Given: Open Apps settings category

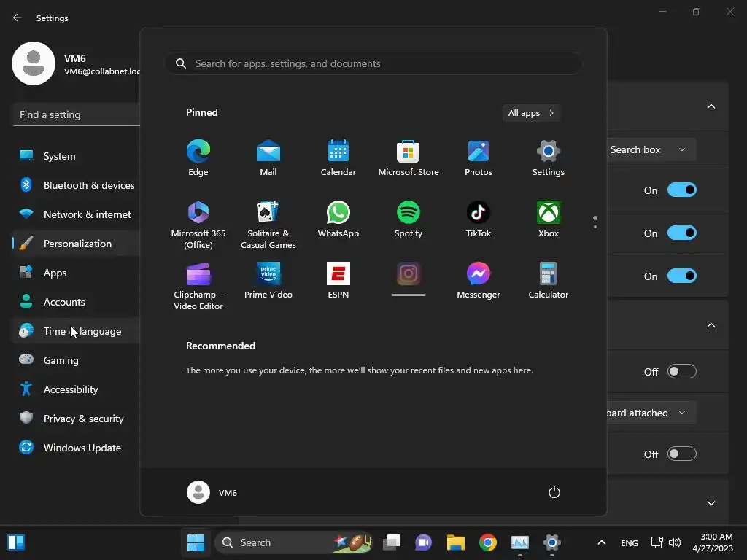Looking at the screenshot, I should point(76,273).
